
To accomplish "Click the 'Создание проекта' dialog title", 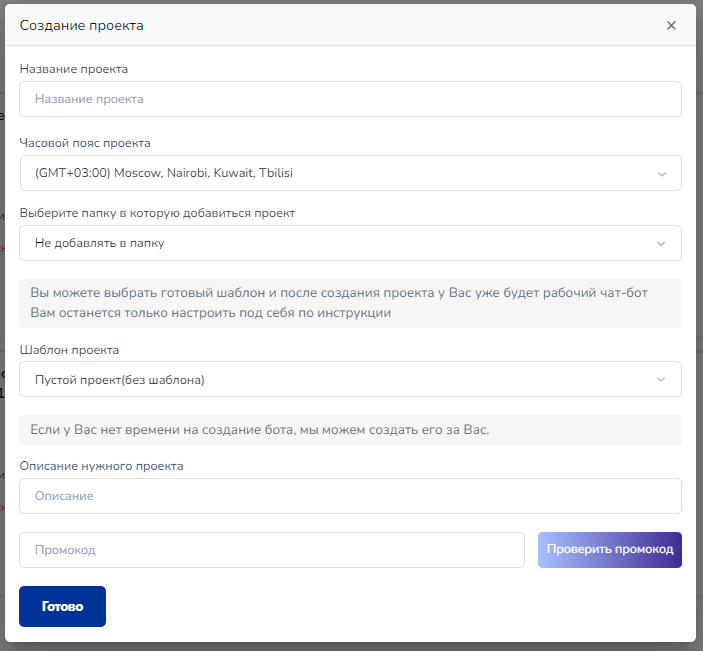I will pos(82,26).
